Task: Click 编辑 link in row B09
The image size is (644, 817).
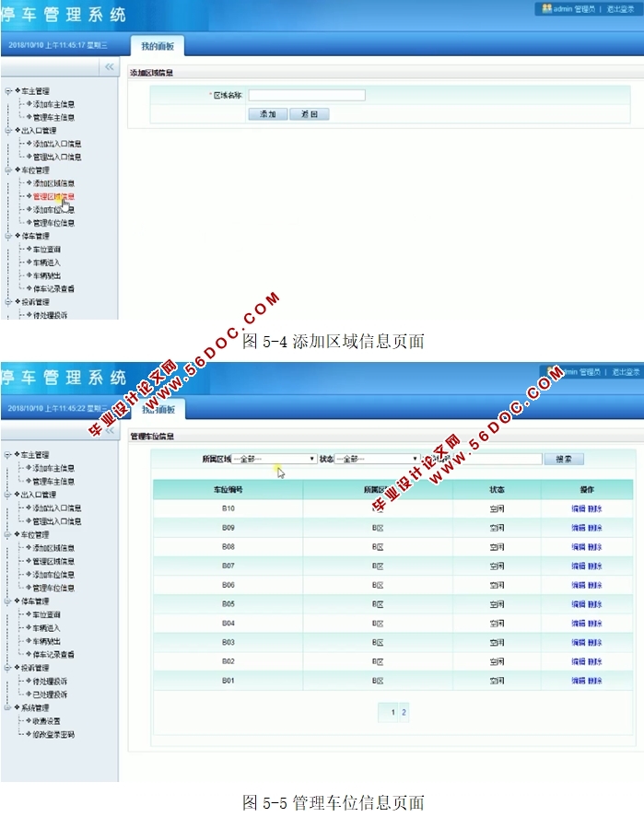Action: [579, 528]
